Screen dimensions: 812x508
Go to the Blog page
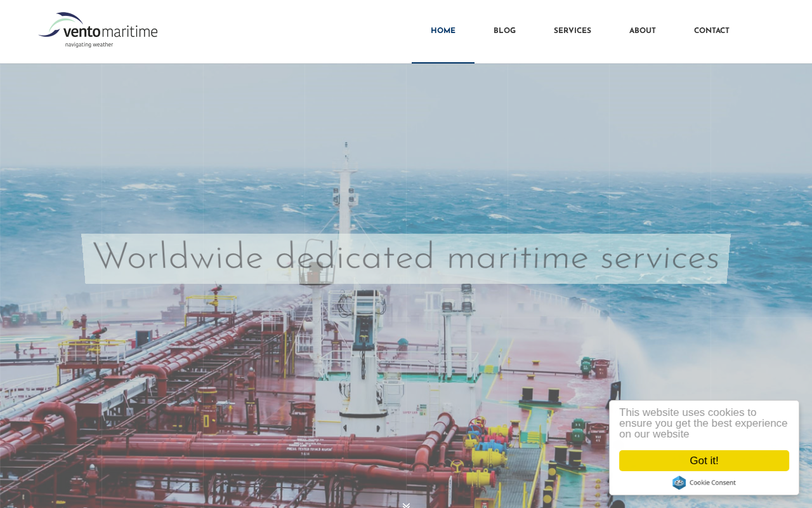(504, 31)
